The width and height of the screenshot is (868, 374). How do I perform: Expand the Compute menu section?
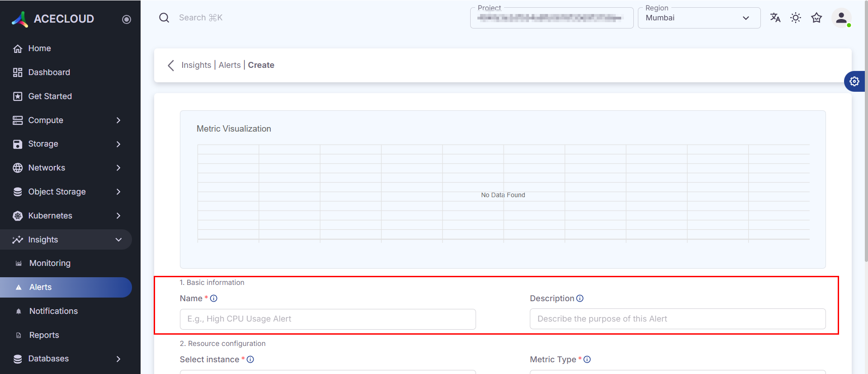click(68, 120)
